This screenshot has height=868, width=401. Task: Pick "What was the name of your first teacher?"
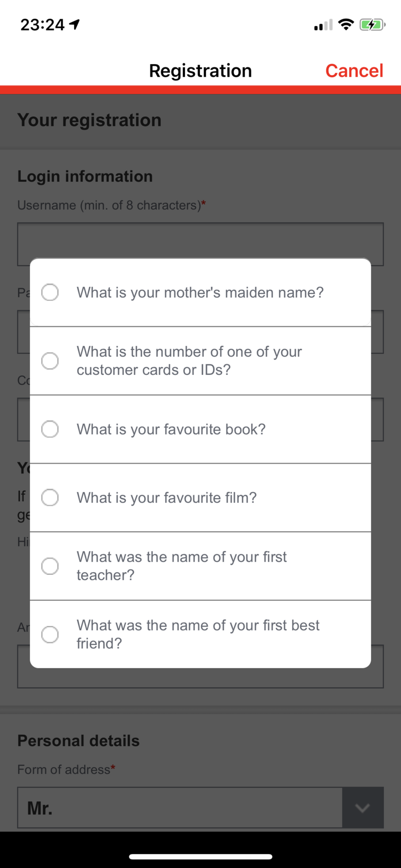[x=181, y=566]
